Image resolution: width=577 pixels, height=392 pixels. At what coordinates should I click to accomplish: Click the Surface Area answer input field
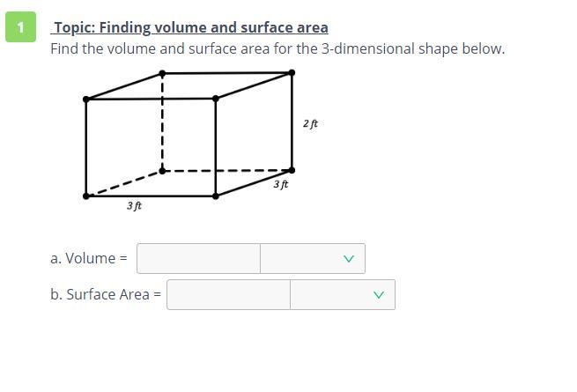coord(228,294)
